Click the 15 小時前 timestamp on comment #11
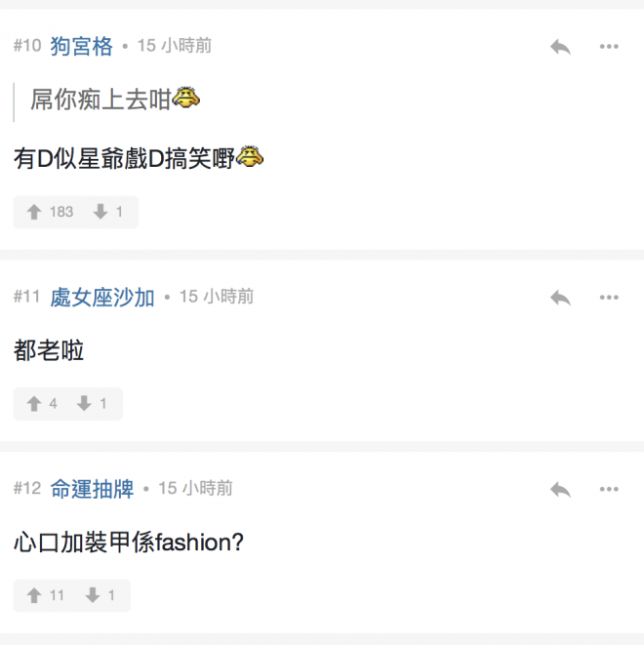This screenshot has width=644, height=645. pos(217,297)
